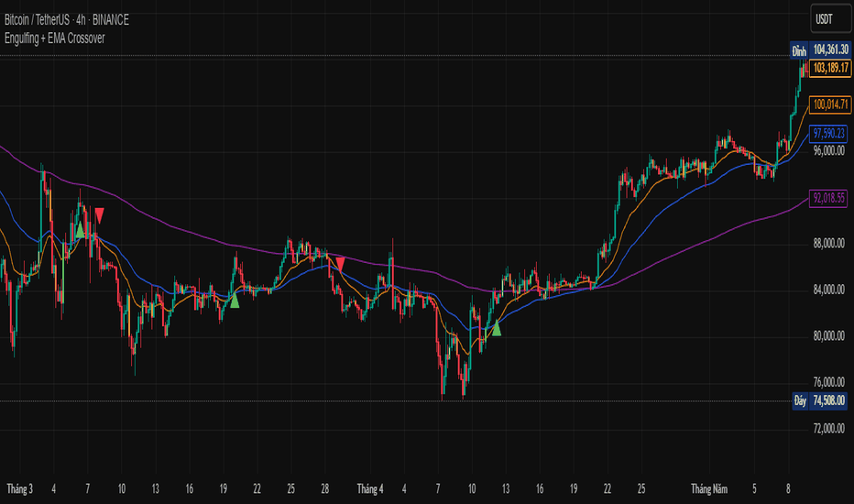Click the date label 8 at far right
854x504 pixels.
(x=788, y=489)
